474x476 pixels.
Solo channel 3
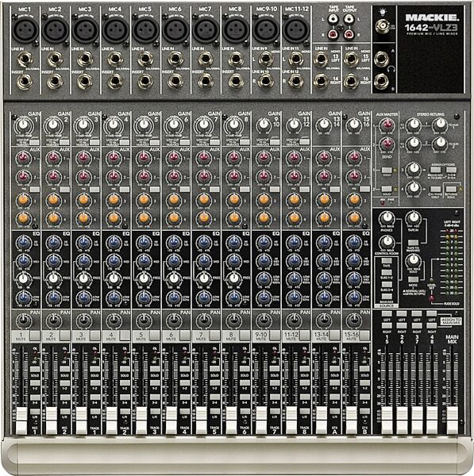coord(94,369)
